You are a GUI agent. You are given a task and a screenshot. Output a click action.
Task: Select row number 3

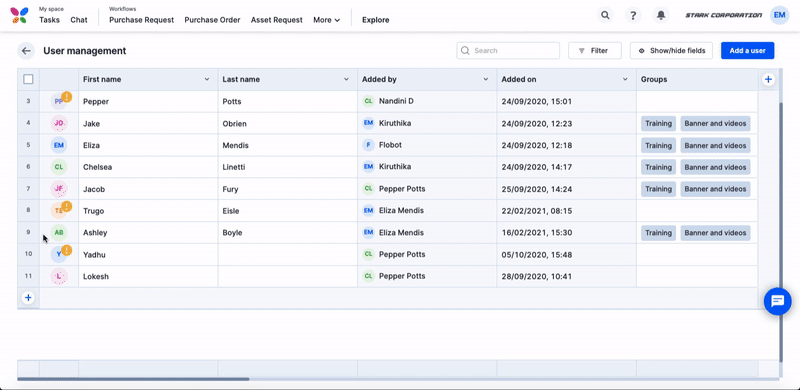[29, 101]
